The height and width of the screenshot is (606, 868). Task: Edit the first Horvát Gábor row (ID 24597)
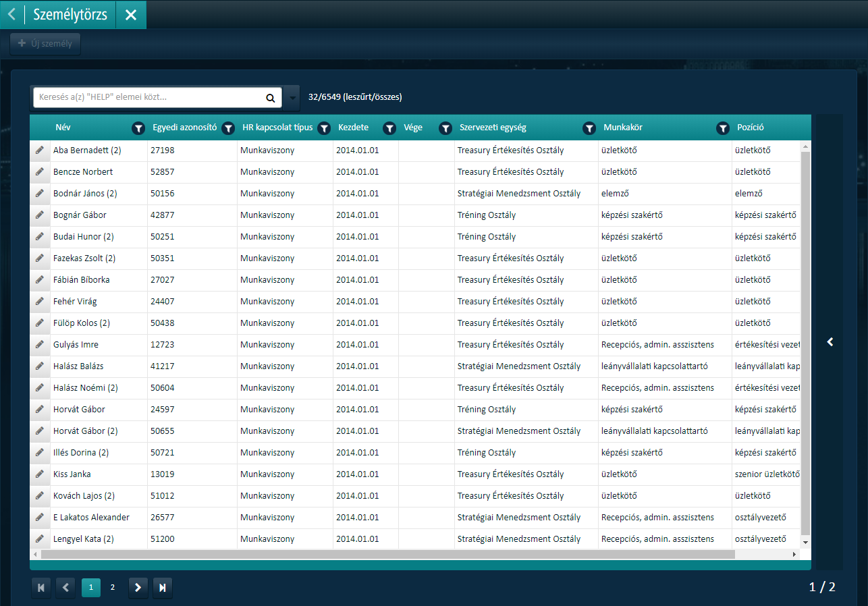point(40,409)
